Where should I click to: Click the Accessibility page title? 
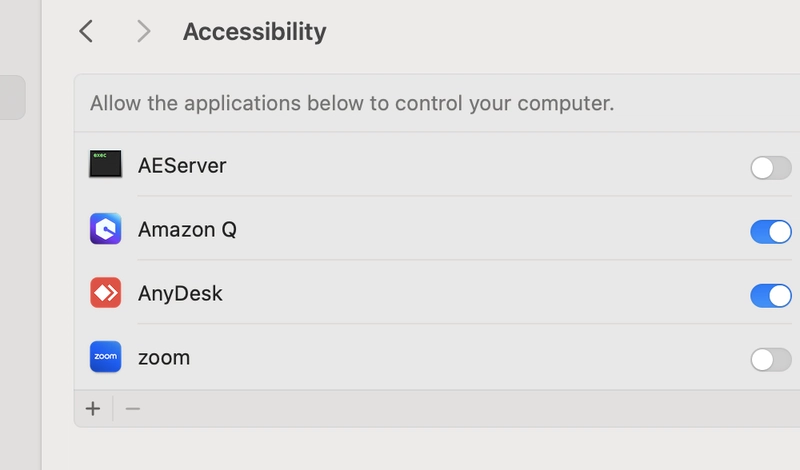pos(255,32)
